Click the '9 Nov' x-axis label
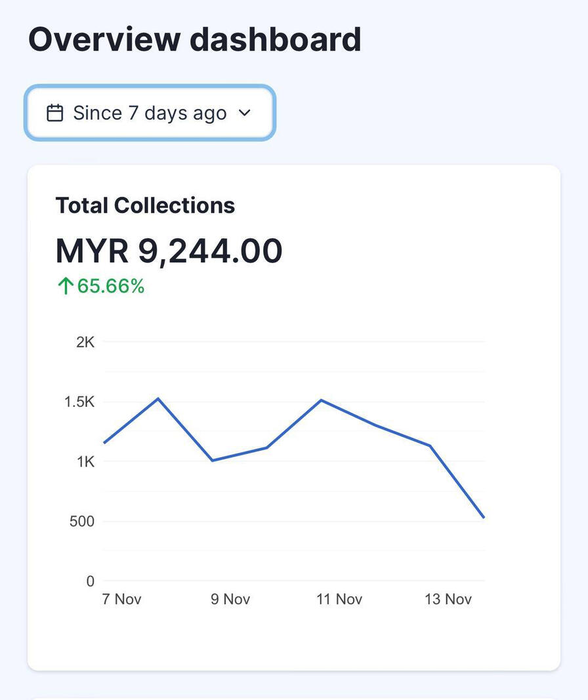The width and height of the screenshot is (588, 700). click(x=230, y=599)
